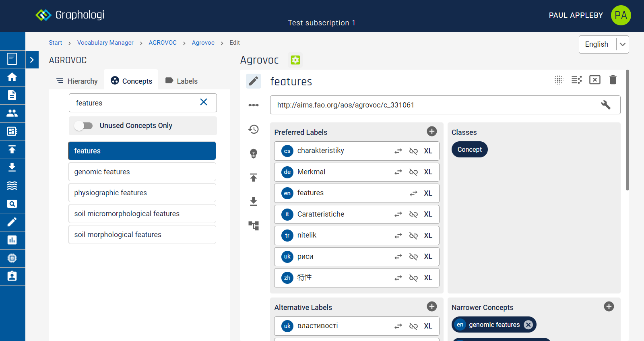Remove genomic features narrower concept
The height and width of the screenshot is (341, 644).
click(528, 325)
